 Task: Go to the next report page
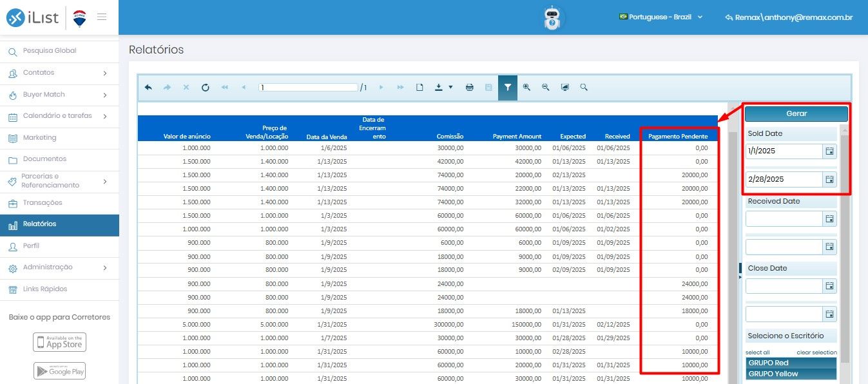point(381,88)
